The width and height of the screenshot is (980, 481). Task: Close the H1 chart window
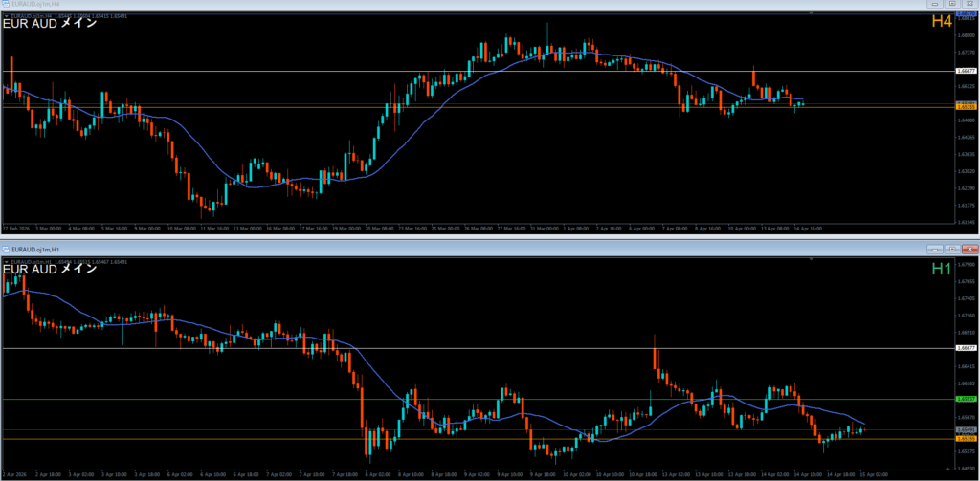pos(969,248)
